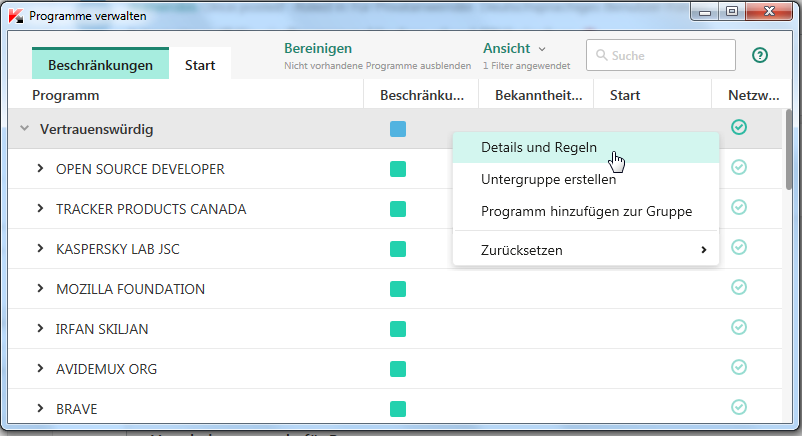Collapse the Vertrauenswürdig group
Viewport: 802px width, 436px height.
[24, 128]
